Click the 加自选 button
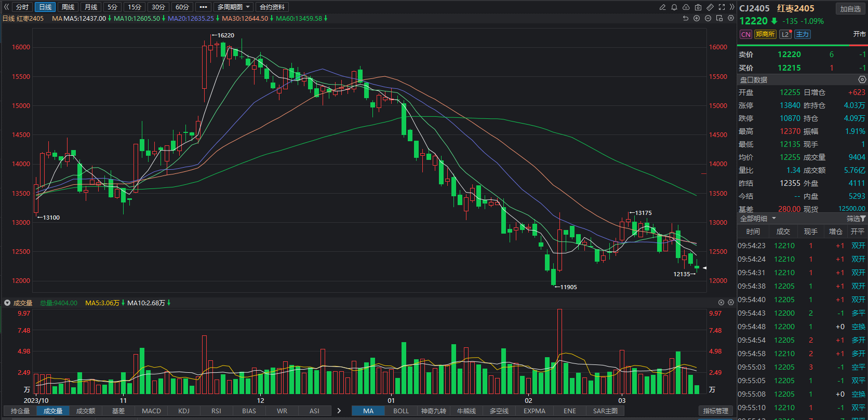 [850, 9]
